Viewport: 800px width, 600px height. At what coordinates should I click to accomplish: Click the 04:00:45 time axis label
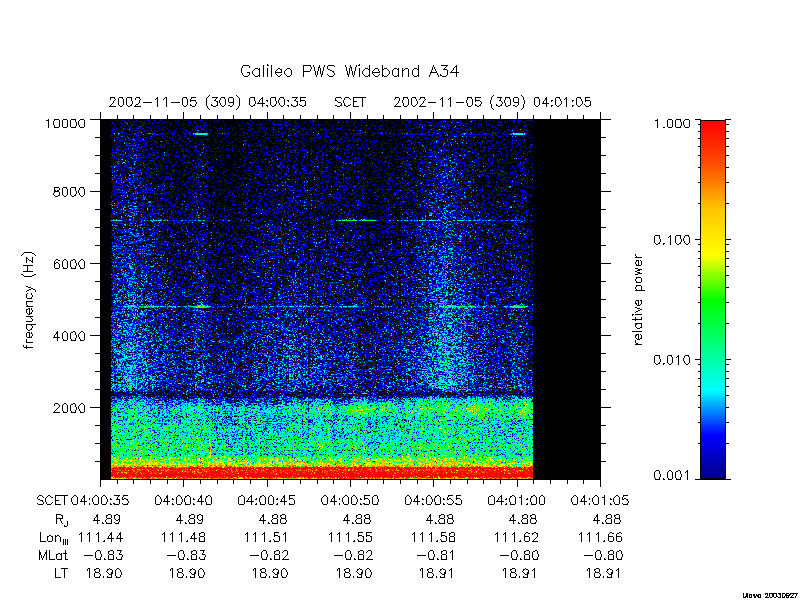266,501
